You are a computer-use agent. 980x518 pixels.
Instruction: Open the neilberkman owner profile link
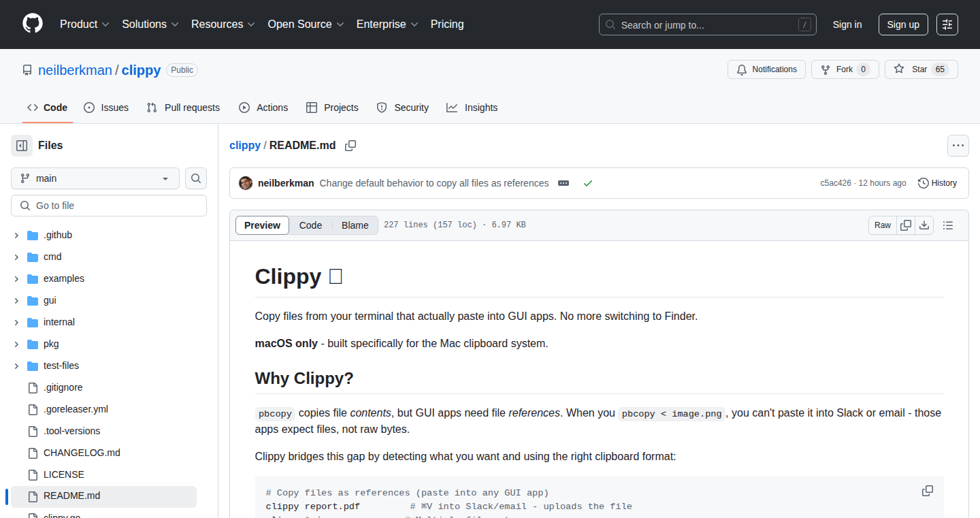[75, 70]
